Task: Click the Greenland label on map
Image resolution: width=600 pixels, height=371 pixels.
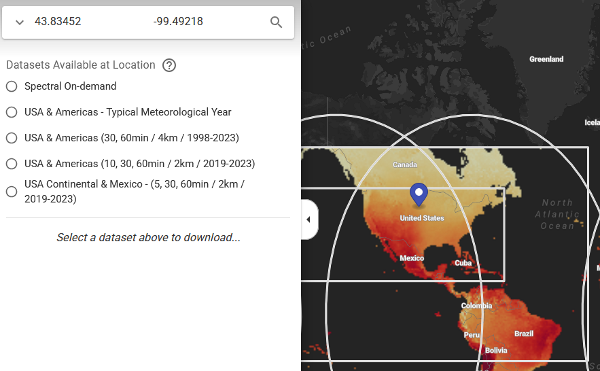Action: [x=546, y=59]
